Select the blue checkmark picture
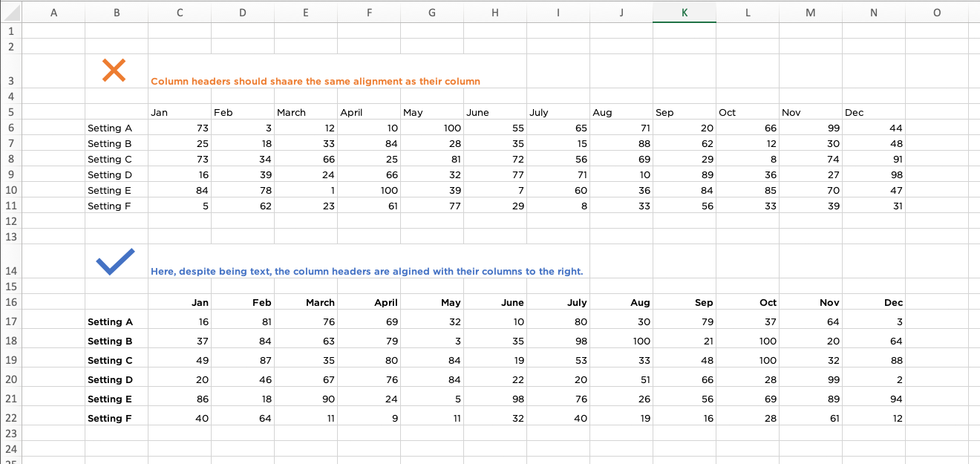This screenshot has width=980, height=464. [115, 261]
